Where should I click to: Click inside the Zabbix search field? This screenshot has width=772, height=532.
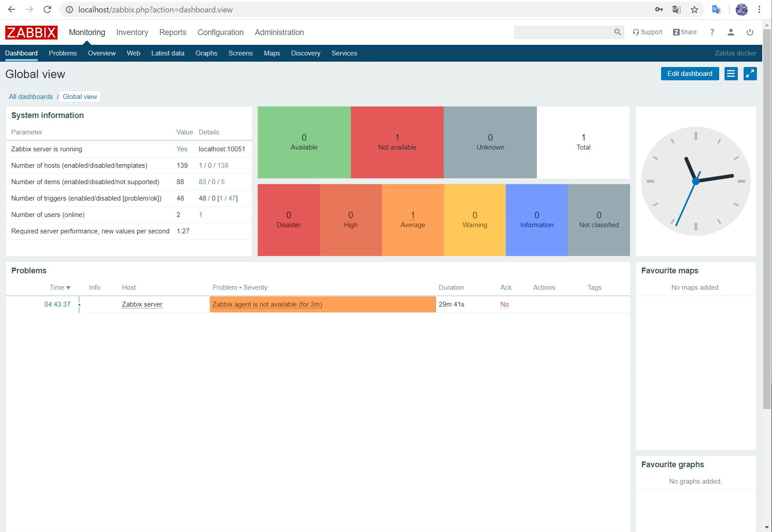(563, 32)
